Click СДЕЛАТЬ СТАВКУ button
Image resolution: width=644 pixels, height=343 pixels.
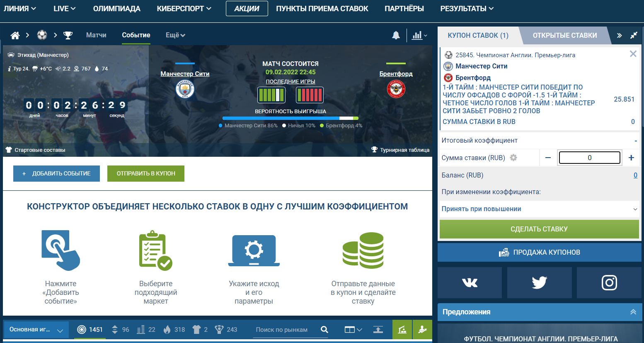539,229
